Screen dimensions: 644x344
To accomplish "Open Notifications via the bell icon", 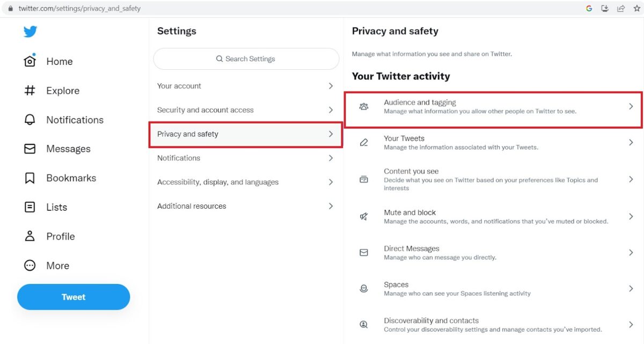I will [x=30, y=120].
